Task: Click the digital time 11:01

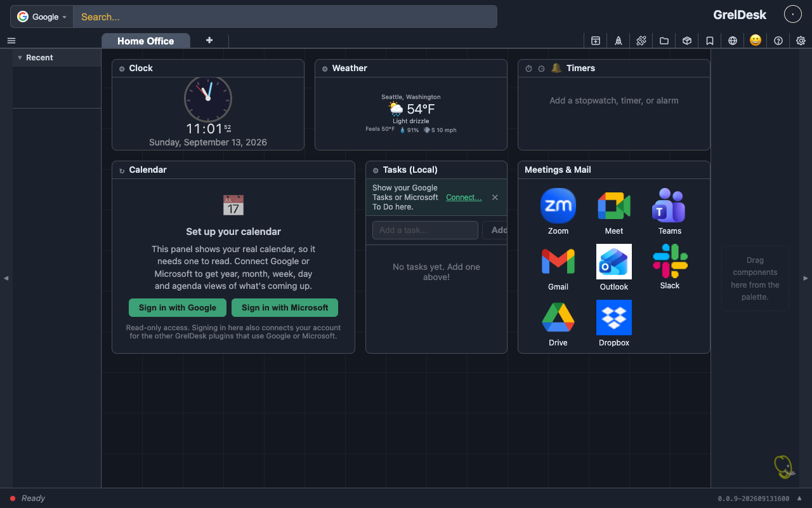Action: (204, 129)
